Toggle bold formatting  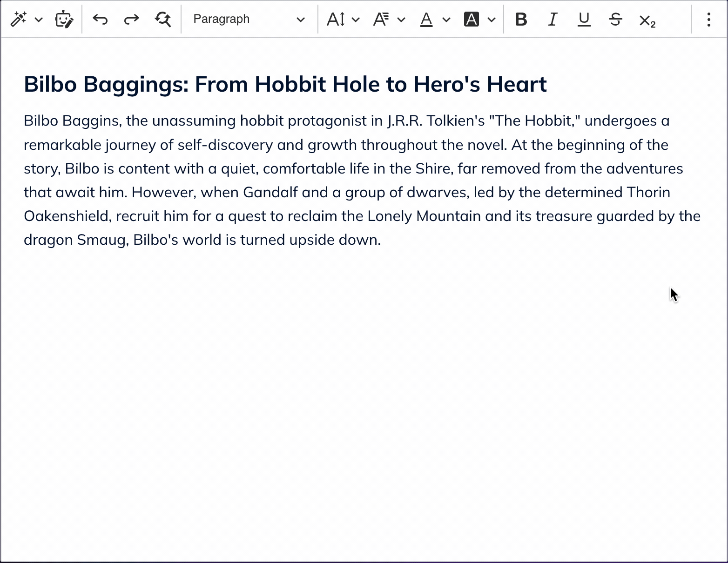point(521,20)
